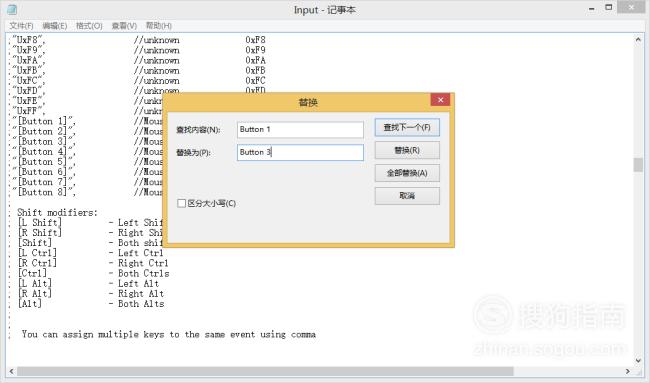The width and height of the screenshot is (650, 383).
Task: Click the Notepad app icon in title bar
Action: pyautogui.click(x=12, y=9)
